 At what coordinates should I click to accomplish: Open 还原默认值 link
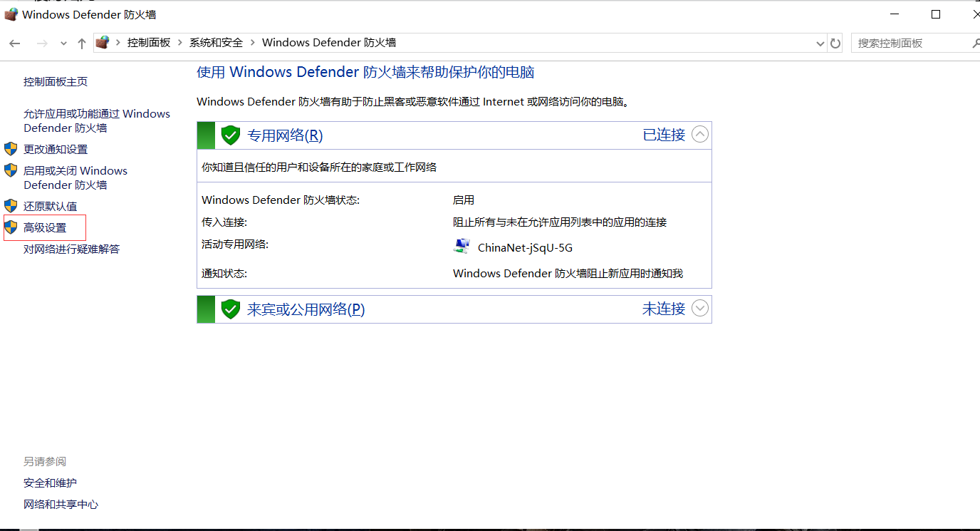coord(51,207)
